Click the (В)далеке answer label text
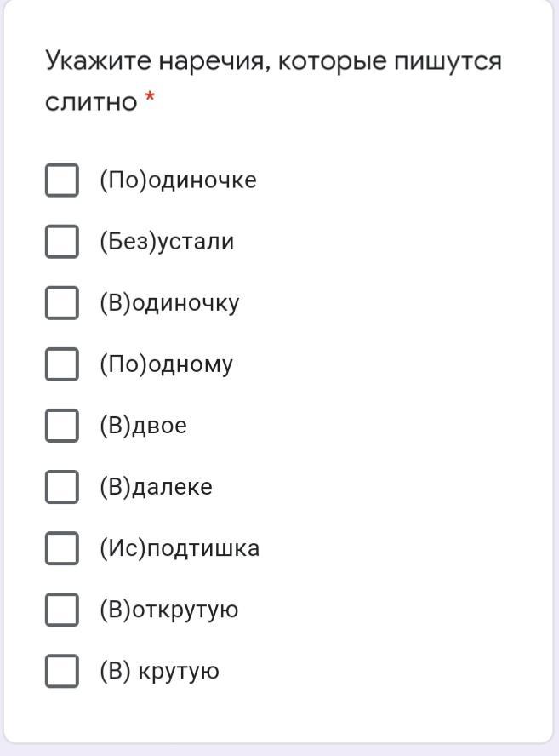 pyautogui.click(x=157, y=487)
